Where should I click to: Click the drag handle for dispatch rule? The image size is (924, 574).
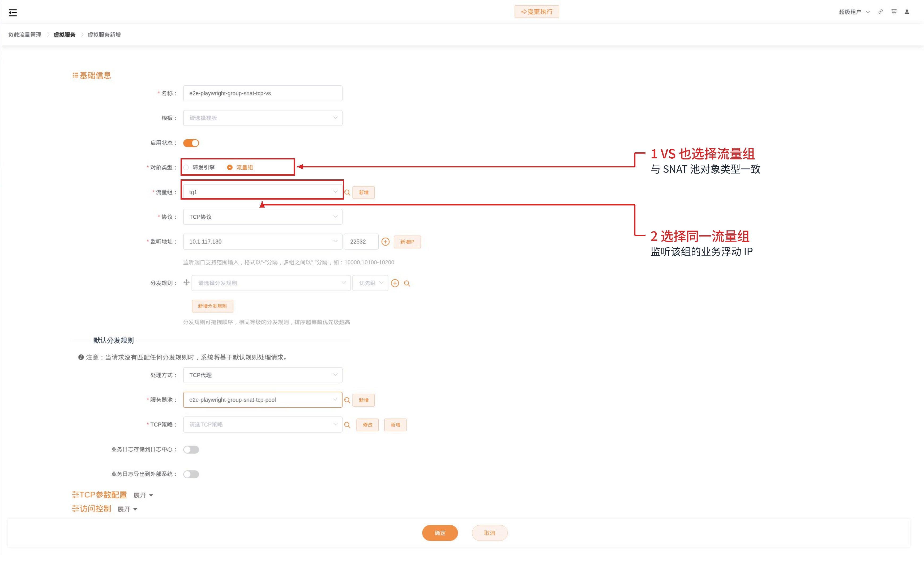[x=186, y=282]
